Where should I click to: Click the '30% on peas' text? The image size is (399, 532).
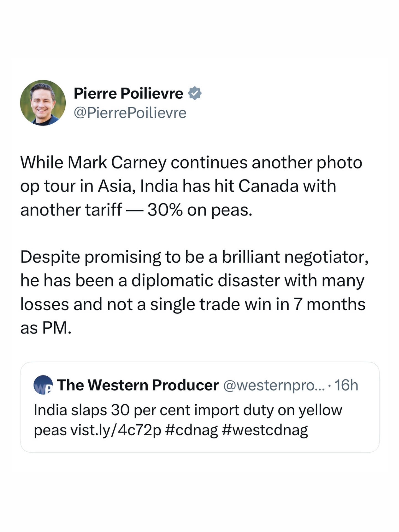click(199, 210)
